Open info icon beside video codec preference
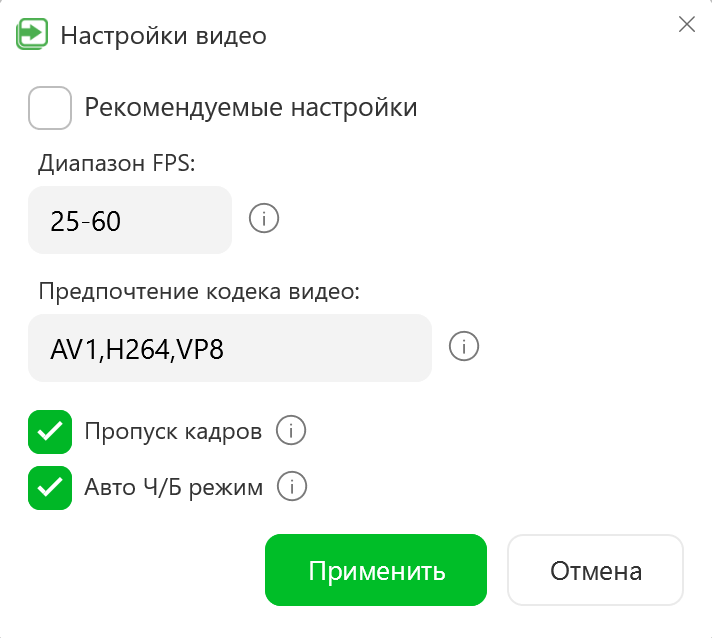Viewport: 712px width, 638px height. [464, 347]
